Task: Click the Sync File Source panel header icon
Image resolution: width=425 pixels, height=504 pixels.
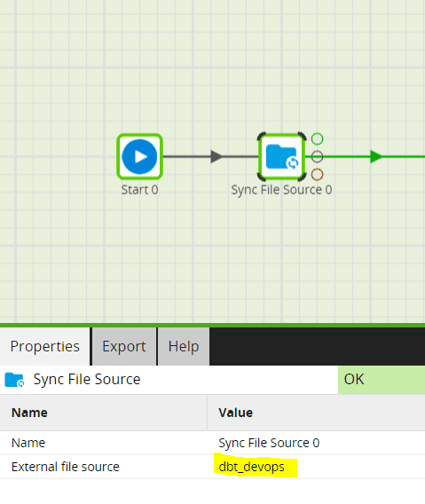Action: click(14, 380)
